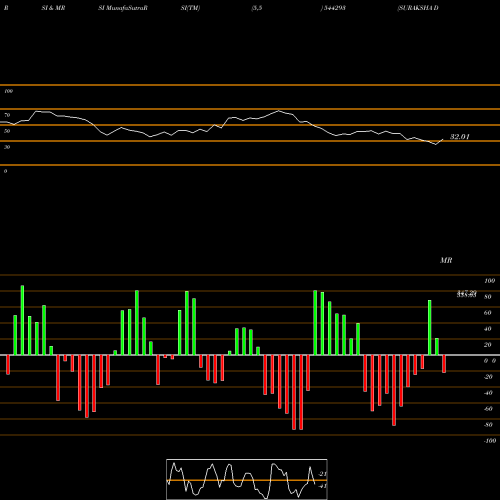500x500 pixels.
Task: Click the MR axis label 20
Action: point(488,345)
